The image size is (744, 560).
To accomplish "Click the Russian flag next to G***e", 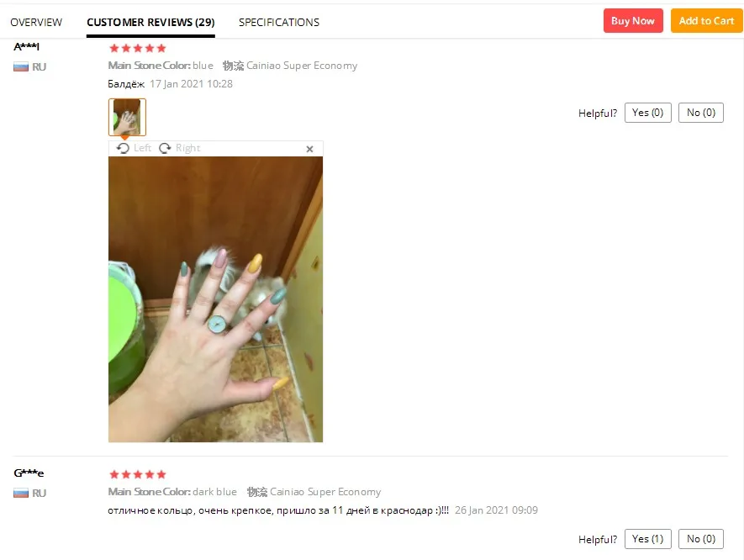I will click(21, 493).
